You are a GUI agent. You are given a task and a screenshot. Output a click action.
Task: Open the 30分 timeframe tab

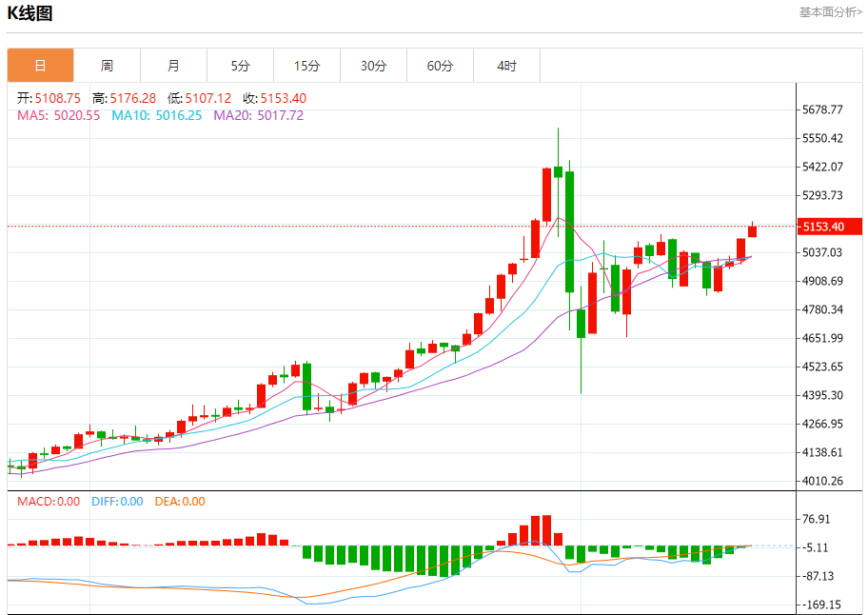pos(374,66)
